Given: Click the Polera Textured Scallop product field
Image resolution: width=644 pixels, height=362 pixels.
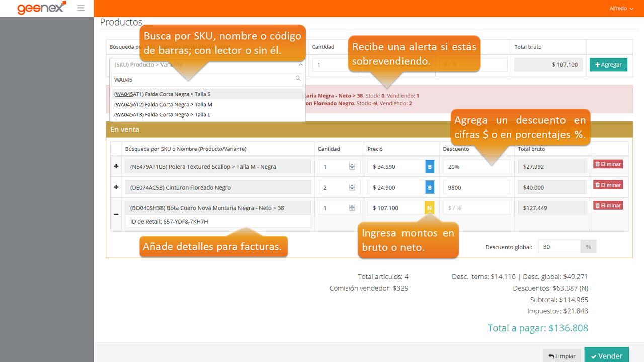Looking at the screenshot, I should click(x=218, y=166).
